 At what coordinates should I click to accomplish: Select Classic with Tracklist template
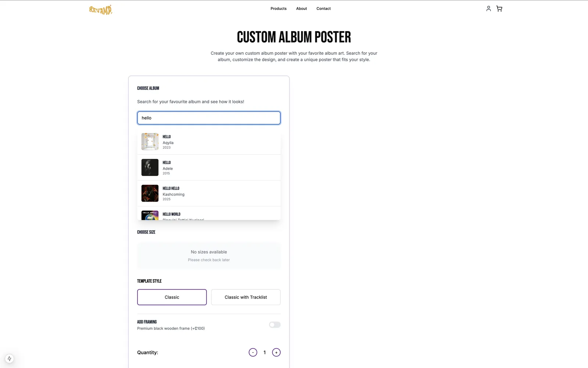(246, 297)
